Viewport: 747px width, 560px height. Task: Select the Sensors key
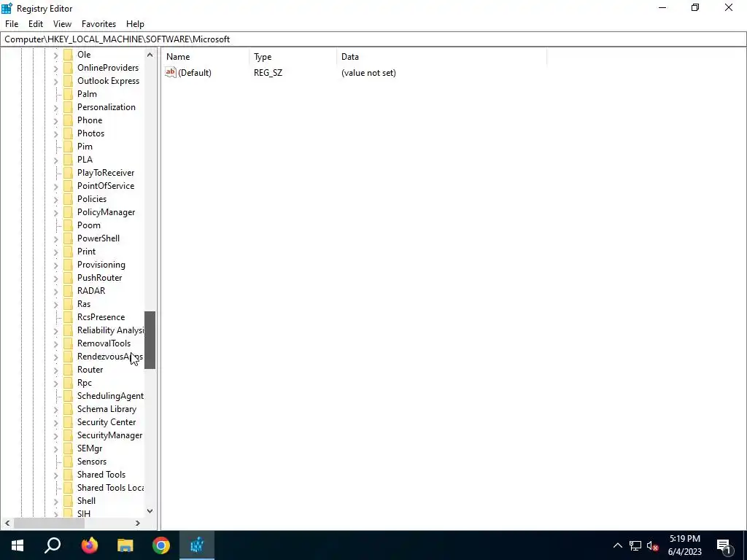coord(92,462)
